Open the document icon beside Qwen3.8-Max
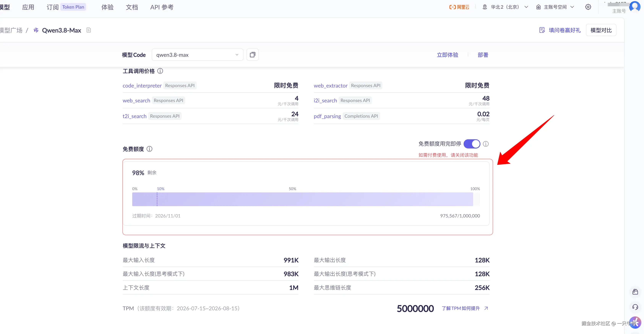The height and width of the screenshot is (334, 644). (x=88, y=30)
